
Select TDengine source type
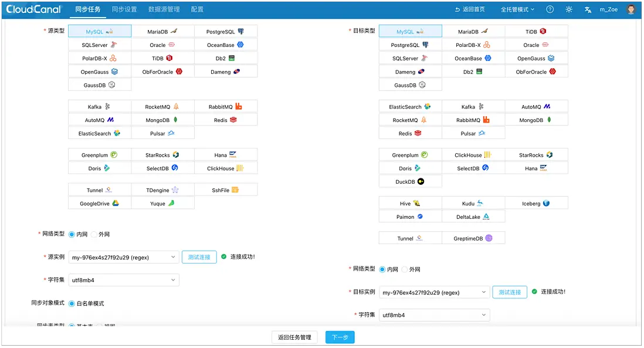[162, 190]
